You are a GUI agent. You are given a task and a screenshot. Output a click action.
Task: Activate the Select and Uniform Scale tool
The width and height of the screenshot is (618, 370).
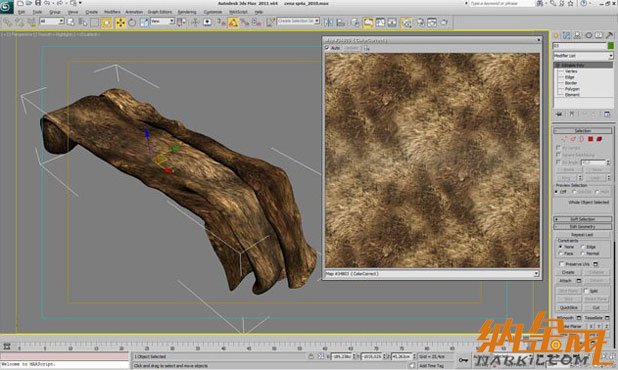point(144,22)
